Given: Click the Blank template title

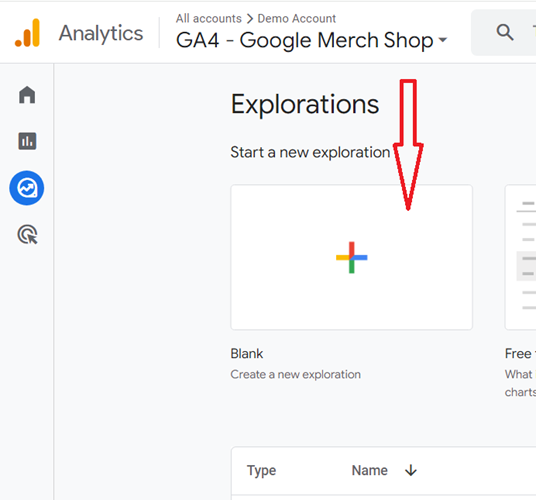Looking at the screenshot, I should point(247,353).
